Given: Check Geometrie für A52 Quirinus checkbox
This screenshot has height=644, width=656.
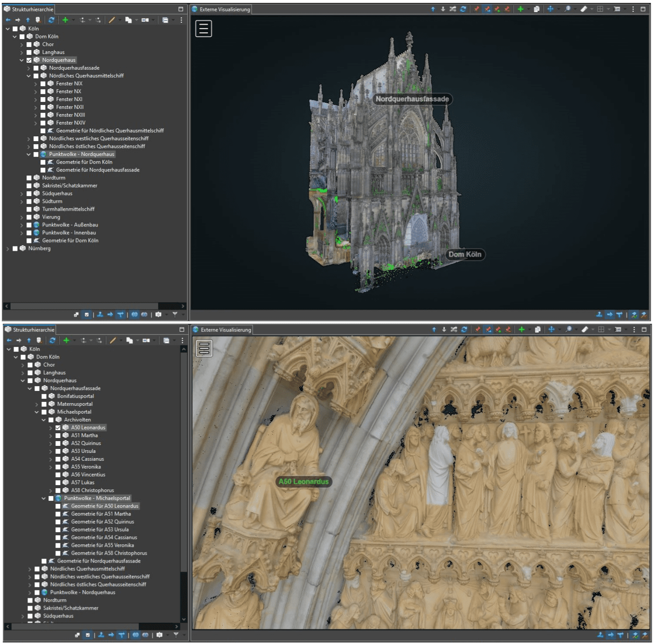Looking at the screenshot, I should [58, 522].
